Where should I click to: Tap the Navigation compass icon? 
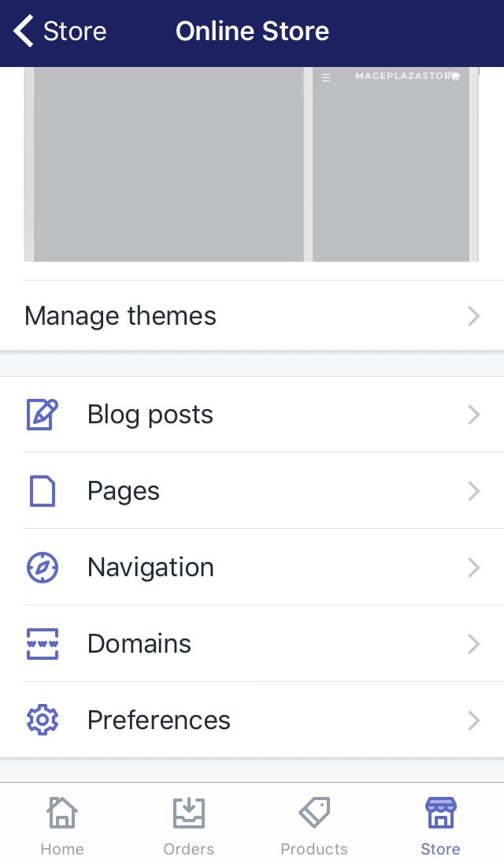tap(43, 568)
